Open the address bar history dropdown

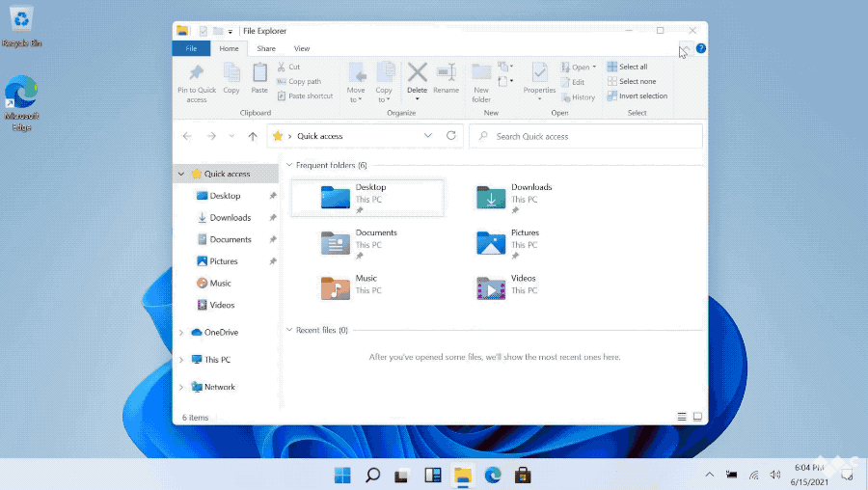coord(428,136)
